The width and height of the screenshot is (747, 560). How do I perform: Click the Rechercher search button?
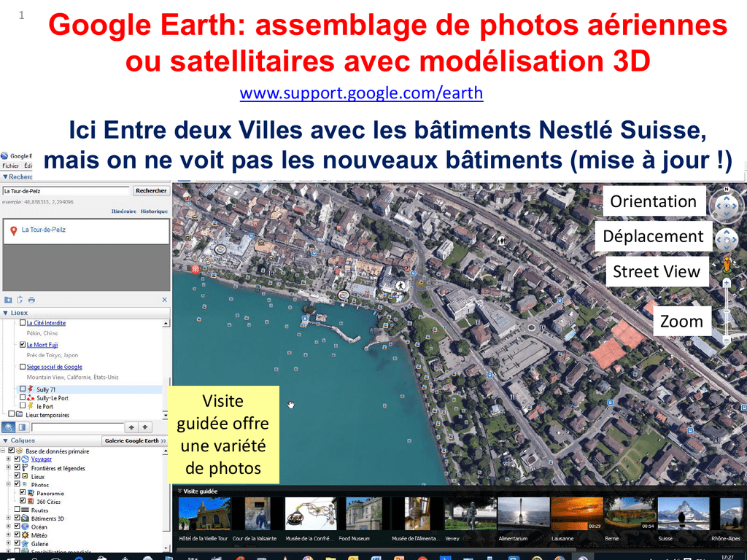(x=151, y=190)
